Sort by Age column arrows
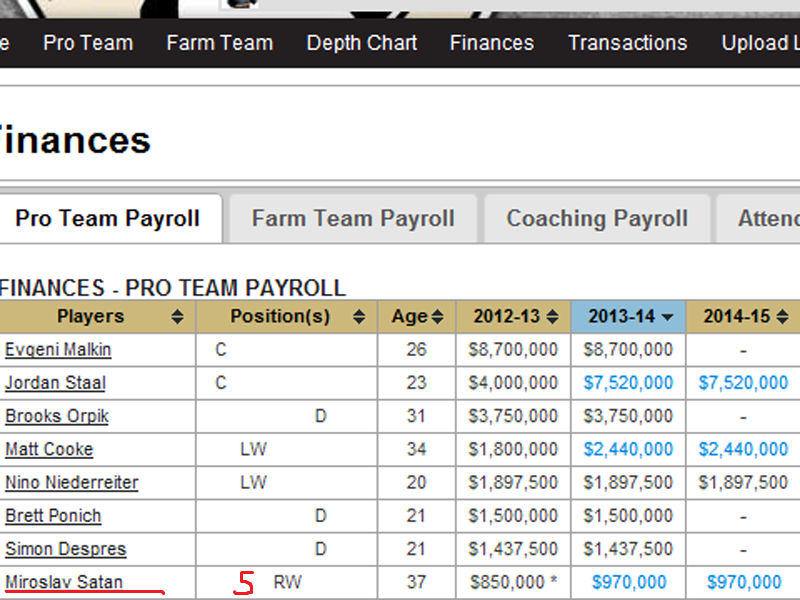Viewport: 800px width, 600px height. [x=437, y=317]
